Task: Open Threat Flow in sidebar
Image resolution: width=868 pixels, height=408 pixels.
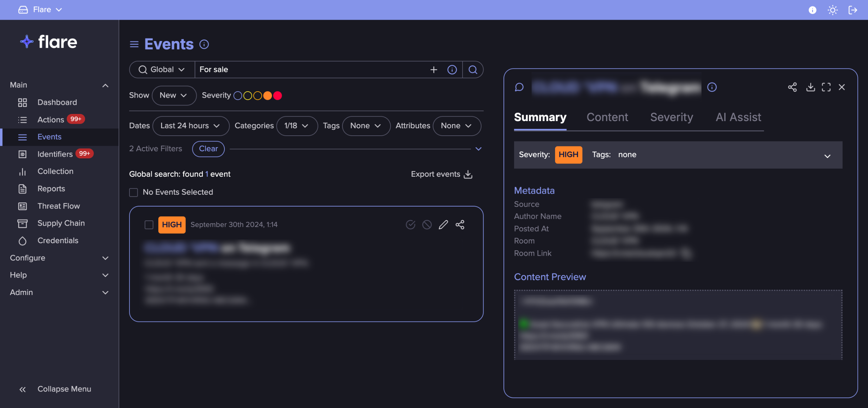Action: click(59, 206)
